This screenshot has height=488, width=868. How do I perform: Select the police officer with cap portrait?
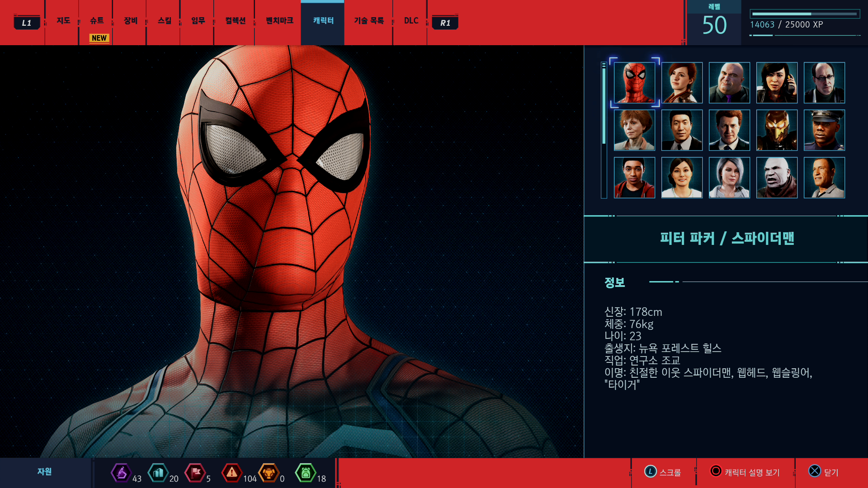824,130
